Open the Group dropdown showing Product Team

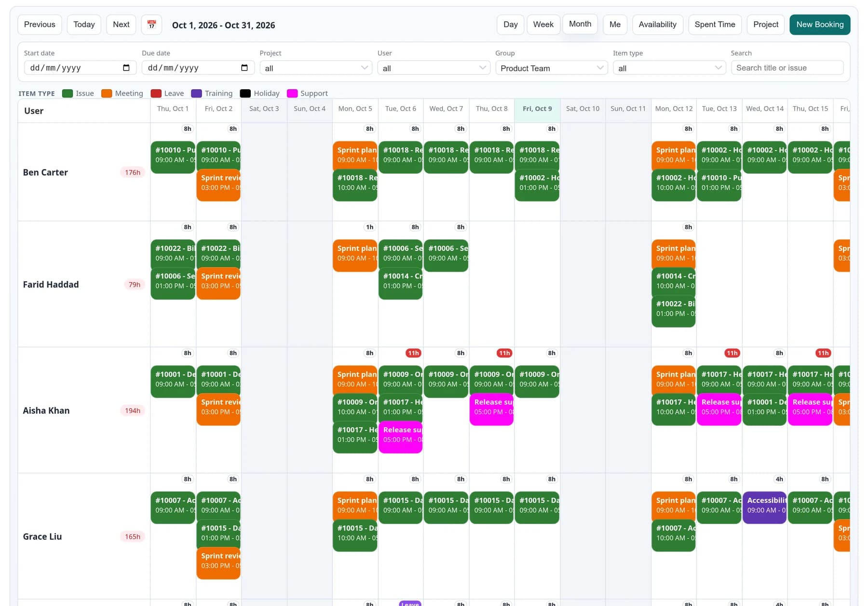pos(551,68)
